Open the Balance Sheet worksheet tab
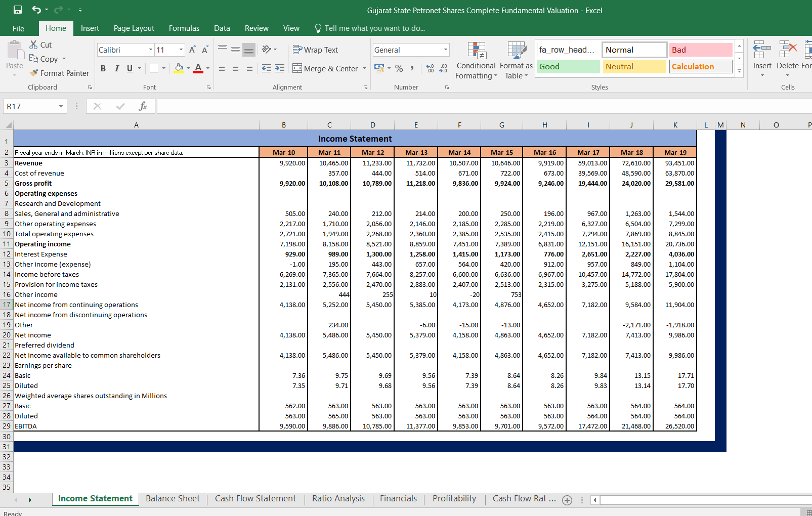The image size is (812, 516). tap(173, 499)
